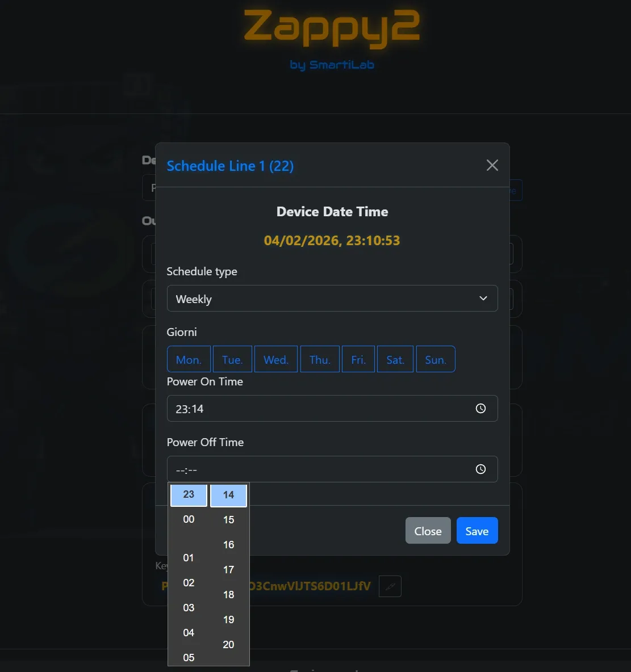Select minute 14 in the time picker
This screenshot has width=631, height=672.
[229, 495]
